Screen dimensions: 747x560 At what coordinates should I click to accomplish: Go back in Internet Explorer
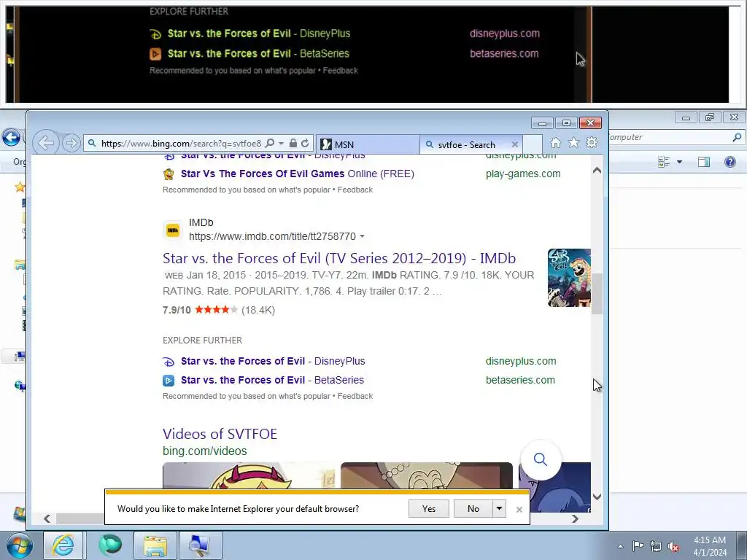click(46, 143)
